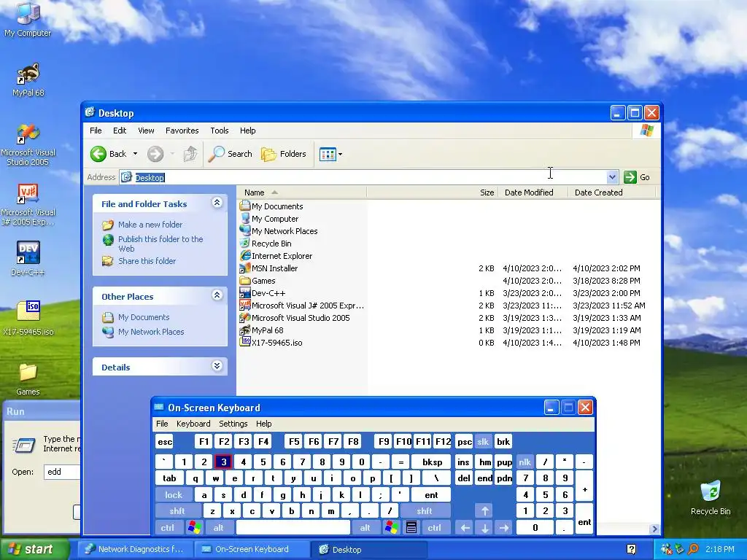Open the My Computer desktop icon
Viewport: 747px width, 560px height.
pos(28,19)
